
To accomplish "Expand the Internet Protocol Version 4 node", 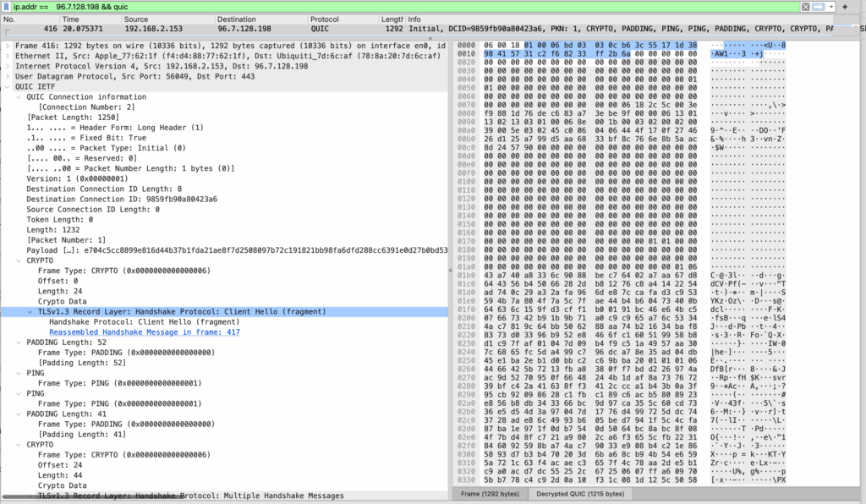I will [7, 66].
